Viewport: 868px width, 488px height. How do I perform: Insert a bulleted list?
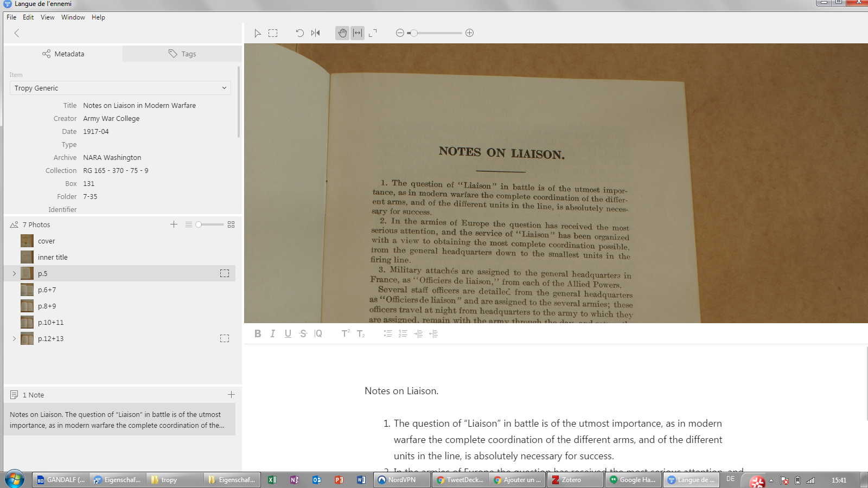[388, 333]
